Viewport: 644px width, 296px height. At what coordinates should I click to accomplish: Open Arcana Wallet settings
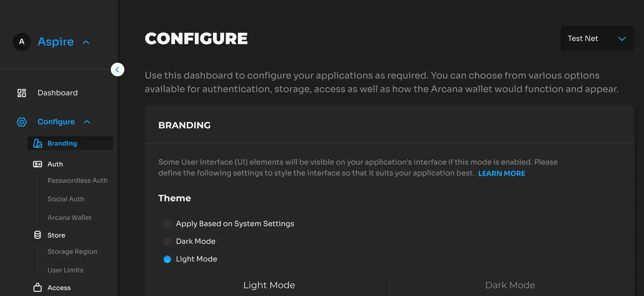point(69,217)
